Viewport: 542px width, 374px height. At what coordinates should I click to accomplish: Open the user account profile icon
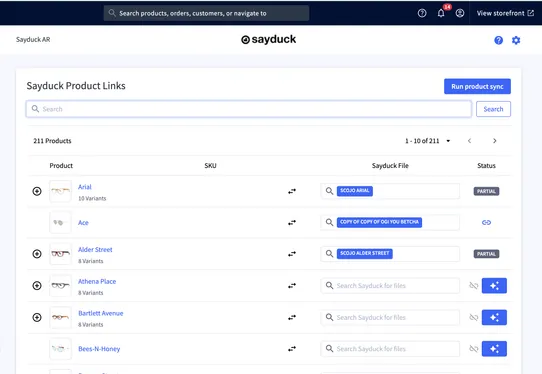click(460, 13)
